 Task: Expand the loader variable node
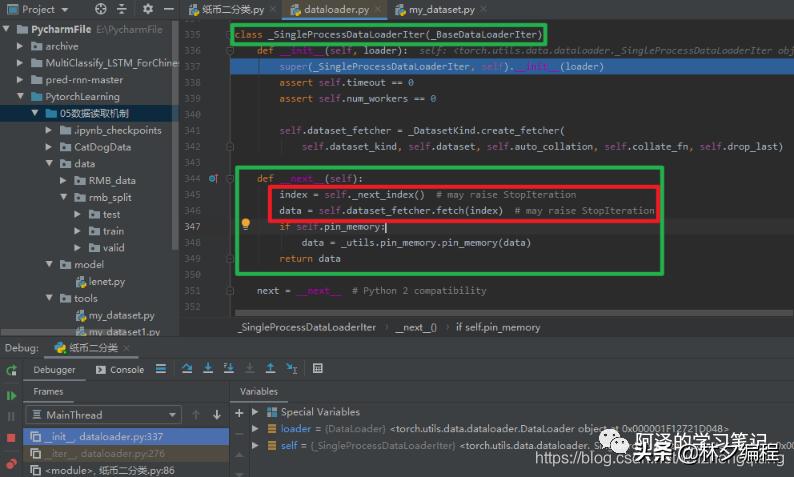tap(256, 428)
